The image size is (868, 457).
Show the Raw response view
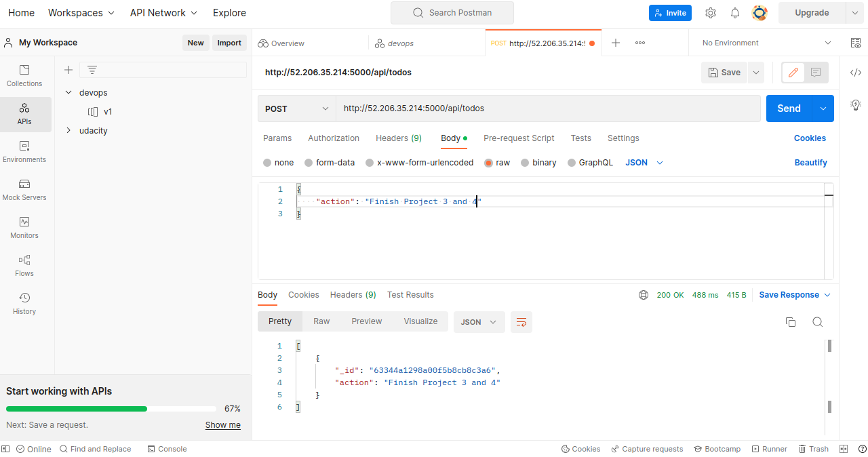[321, 321]
